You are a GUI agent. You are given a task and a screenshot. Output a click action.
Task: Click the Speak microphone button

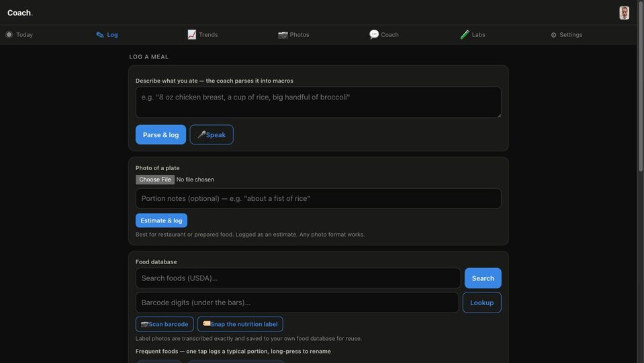(212, 134)
